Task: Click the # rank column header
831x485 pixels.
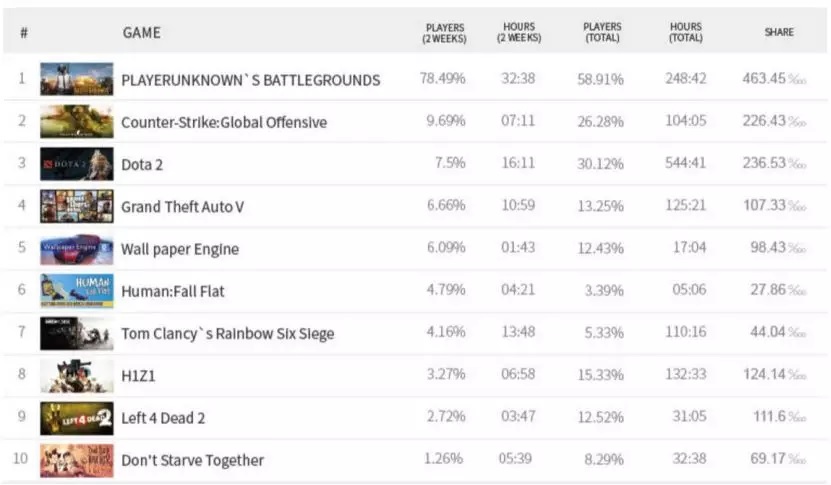Action: (x=23, y=33)
